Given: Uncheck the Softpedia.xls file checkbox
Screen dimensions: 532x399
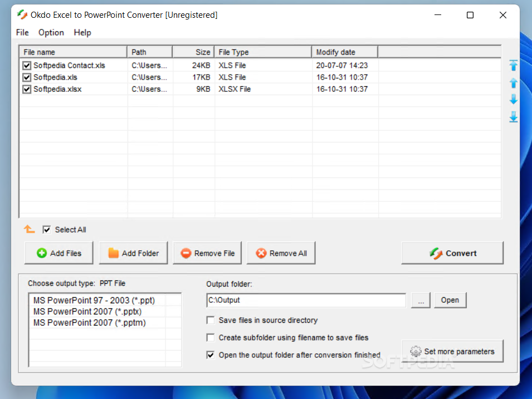Looking at the screenshot, I should (27, 77).
